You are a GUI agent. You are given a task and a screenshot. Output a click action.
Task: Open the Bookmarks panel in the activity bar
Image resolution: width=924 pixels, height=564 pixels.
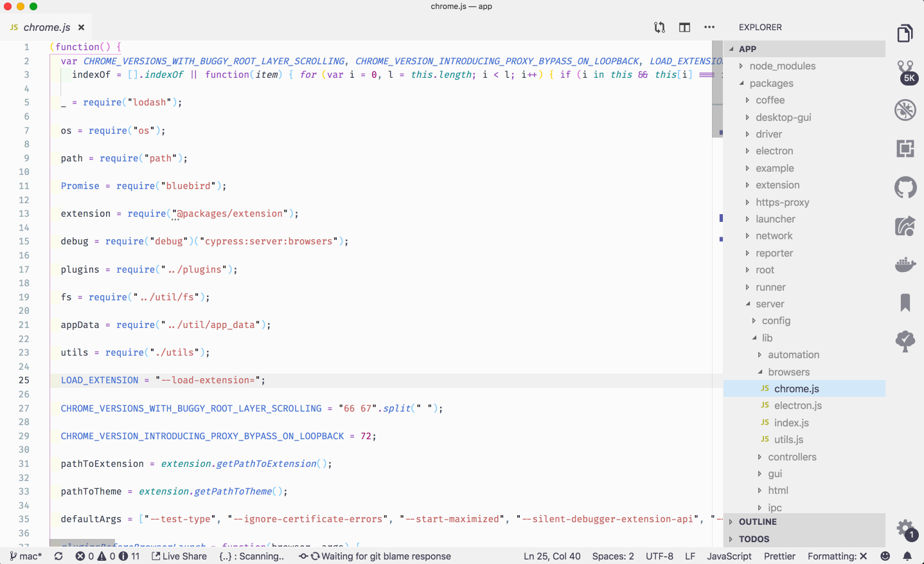pos(905,302)
